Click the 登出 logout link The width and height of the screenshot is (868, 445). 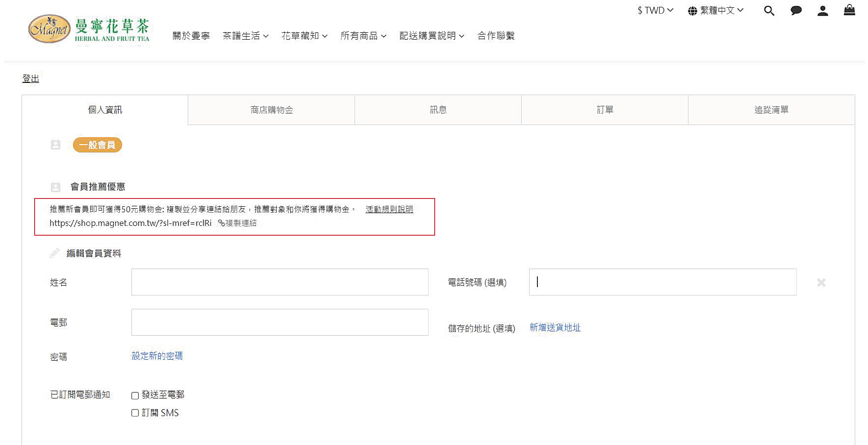click(x=30, y=79)
